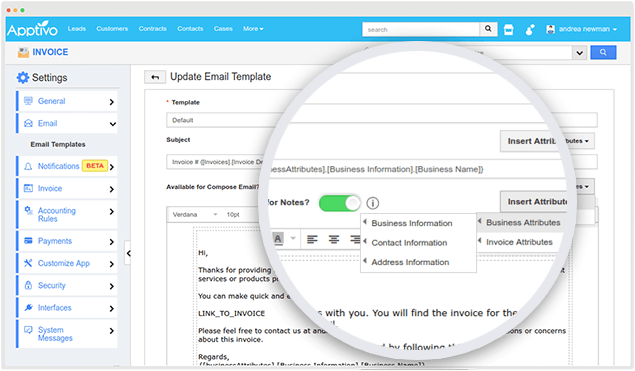
Task: Click the Customize App tools icon
Action: click(28, 263)
